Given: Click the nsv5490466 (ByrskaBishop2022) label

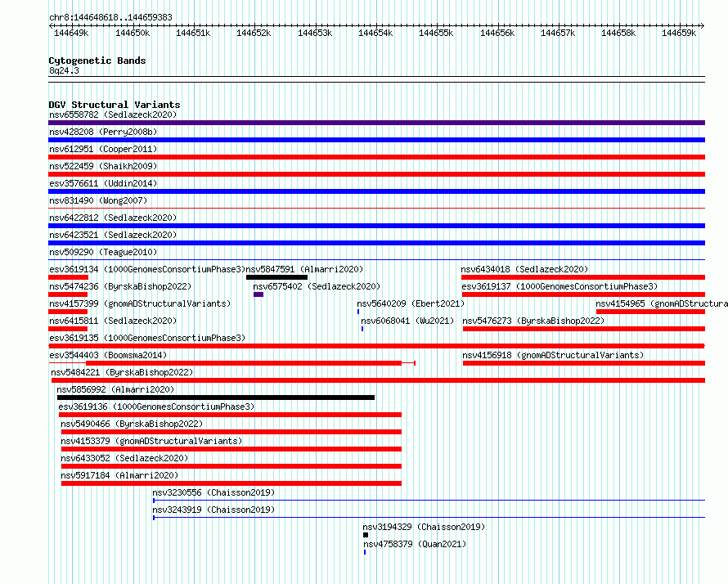Looking at the screenshot, I should (x=132, y=424).
